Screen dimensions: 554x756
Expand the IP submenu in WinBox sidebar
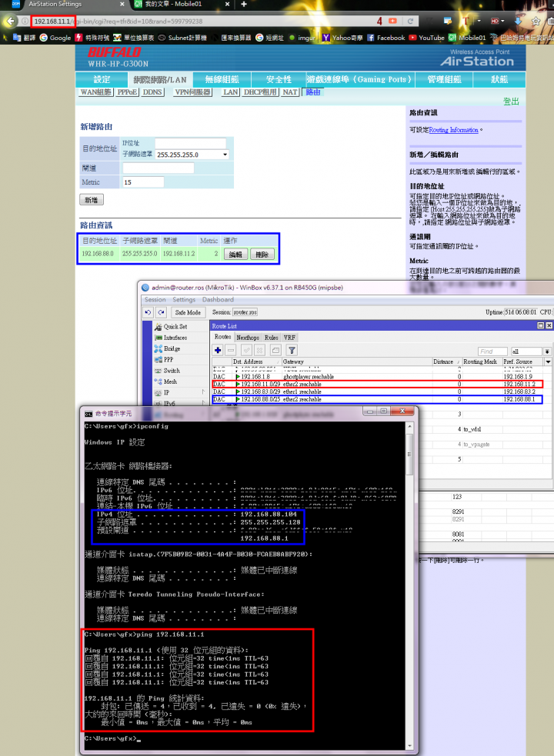click(x=180, y=393)
